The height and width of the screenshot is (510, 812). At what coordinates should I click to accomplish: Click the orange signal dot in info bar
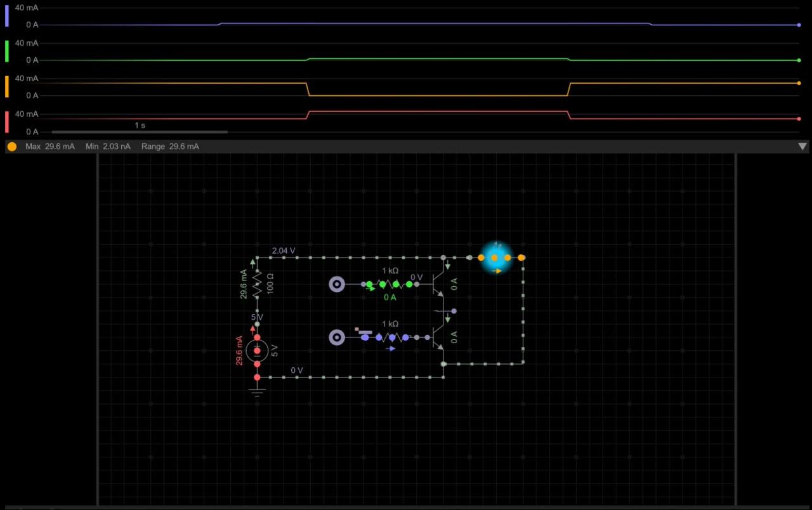click(12, 147)
